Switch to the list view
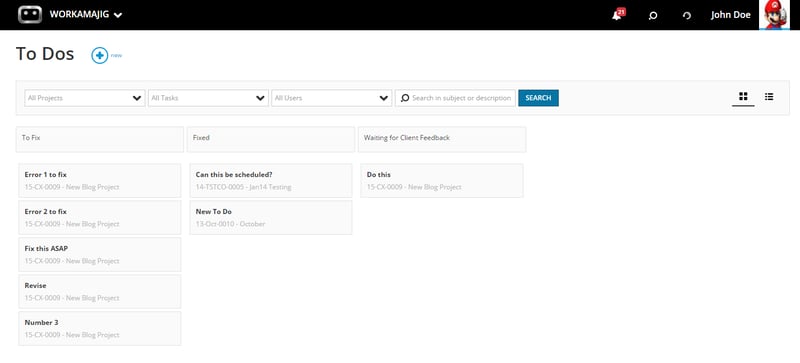 pos(769,96)
